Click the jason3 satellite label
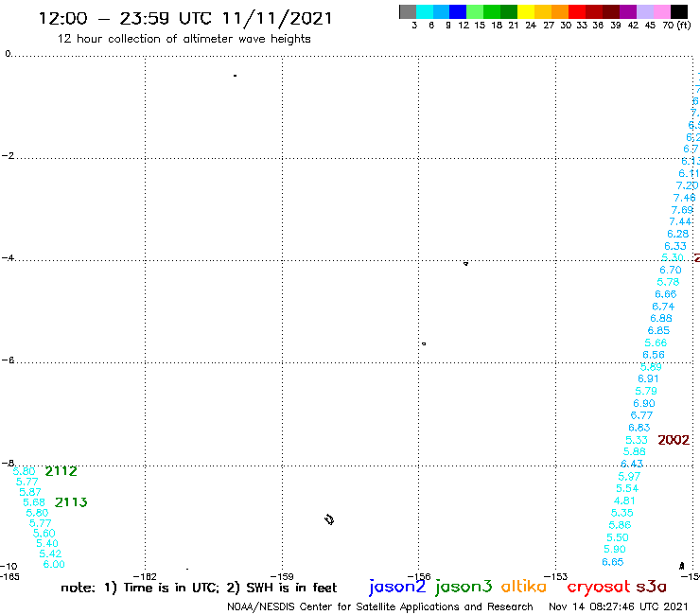Viewport: 700px width, 615px height. pyautogui.click(x=464, y=587)
